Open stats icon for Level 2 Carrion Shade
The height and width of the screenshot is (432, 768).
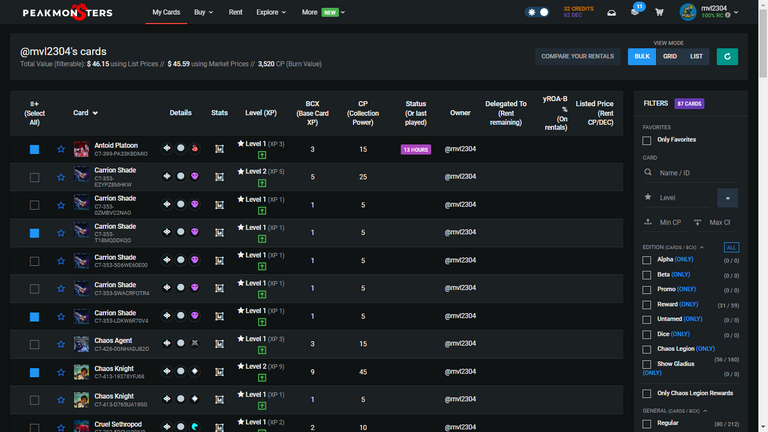219,177
